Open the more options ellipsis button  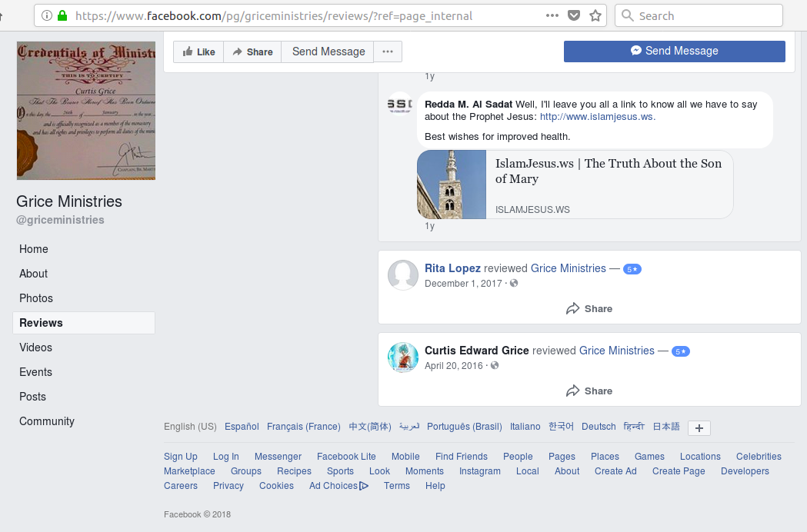pyautogui.click(x=388, y=52)
